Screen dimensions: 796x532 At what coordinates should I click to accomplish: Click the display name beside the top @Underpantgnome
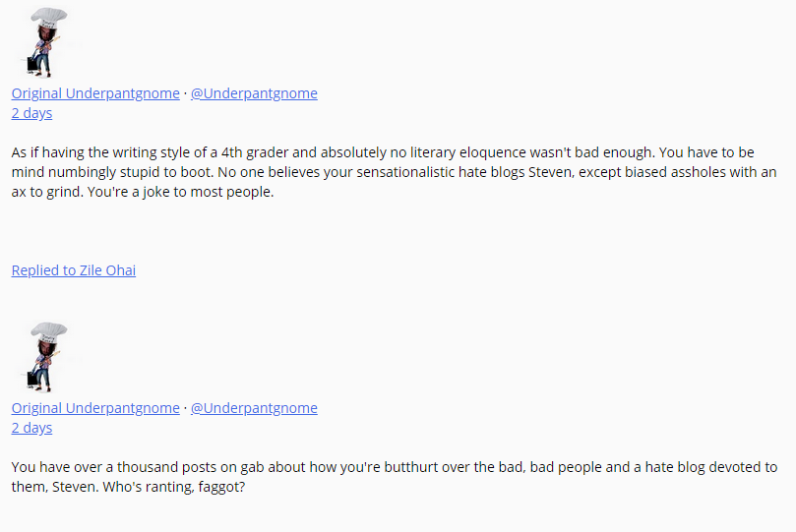pyautogui.click(x=95, y=93)
